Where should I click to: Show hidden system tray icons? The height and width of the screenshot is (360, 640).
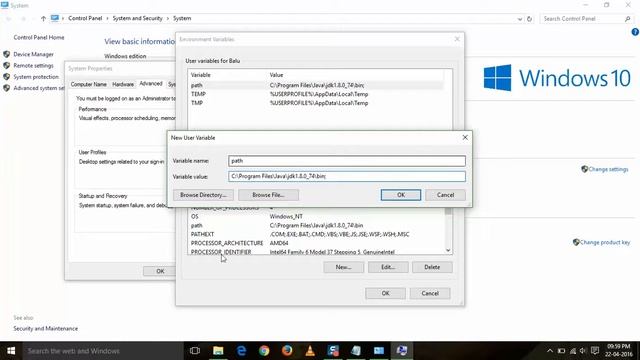coord(550,351)
